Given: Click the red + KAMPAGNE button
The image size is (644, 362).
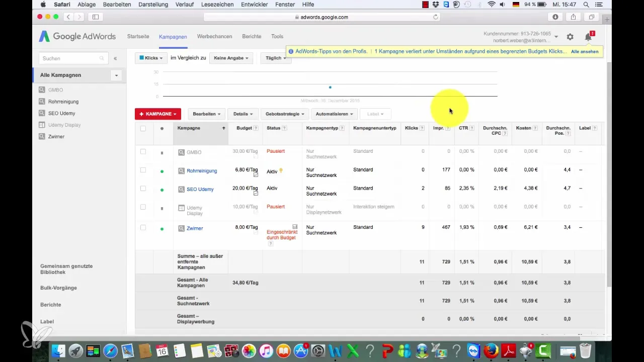Looking at the screenshot, I should coord(158,114).
